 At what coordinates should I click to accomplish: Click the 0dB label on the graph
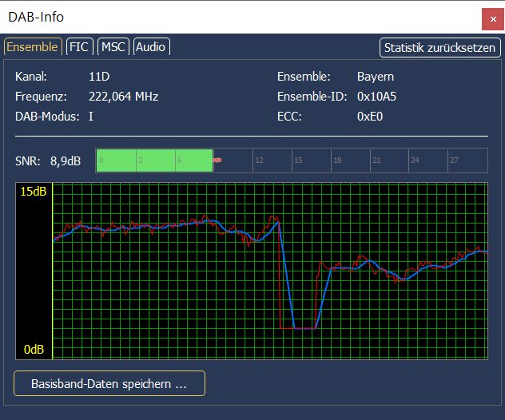coord(33,350)
